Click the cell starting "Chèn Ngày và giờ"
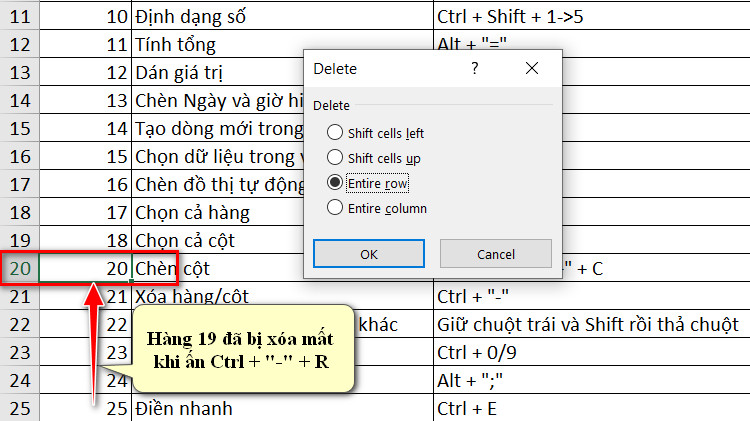The width and height of the screenshot is (750, 421). 218,100
